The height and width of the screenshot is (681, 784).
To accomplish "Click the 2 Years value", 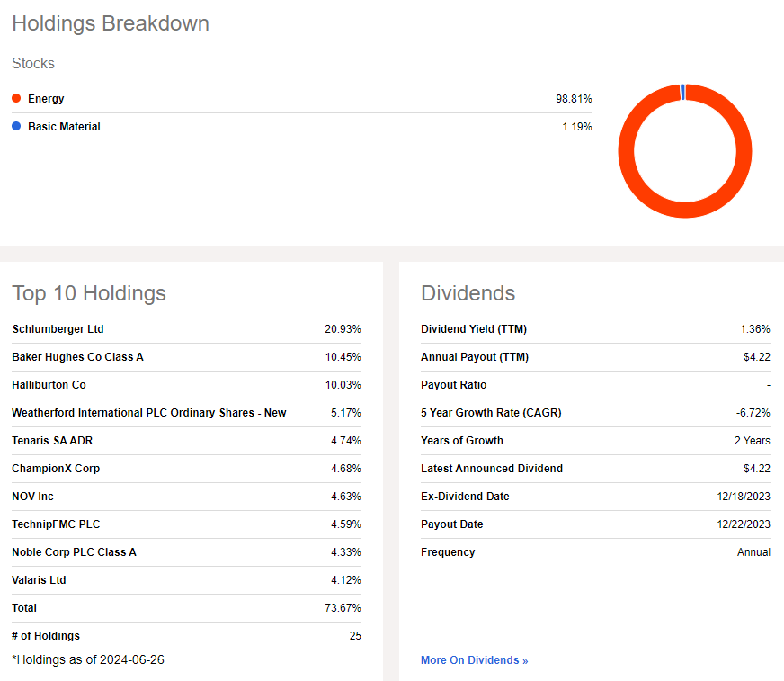I will (752, 440).
